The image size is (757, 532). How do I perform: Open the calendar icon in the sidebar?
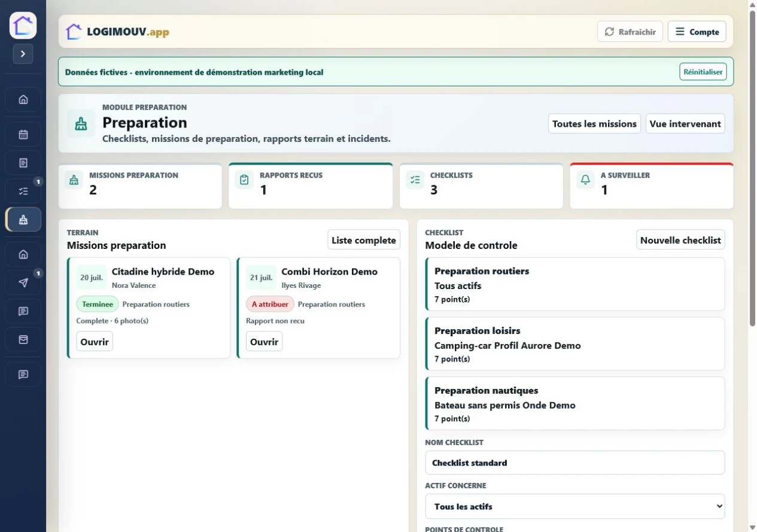click(x=23, y=135)
